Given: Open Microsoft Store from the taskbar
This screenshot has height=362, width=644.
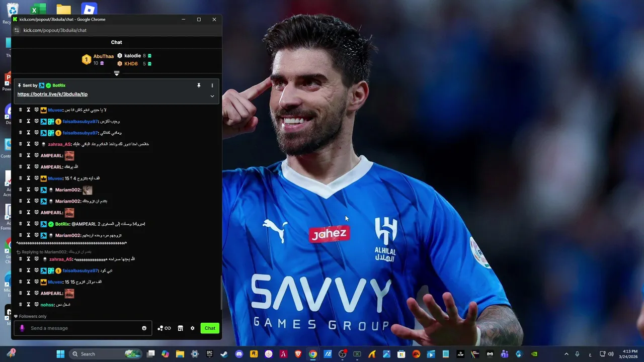Looking at the screenshot, I should (401, 354).
